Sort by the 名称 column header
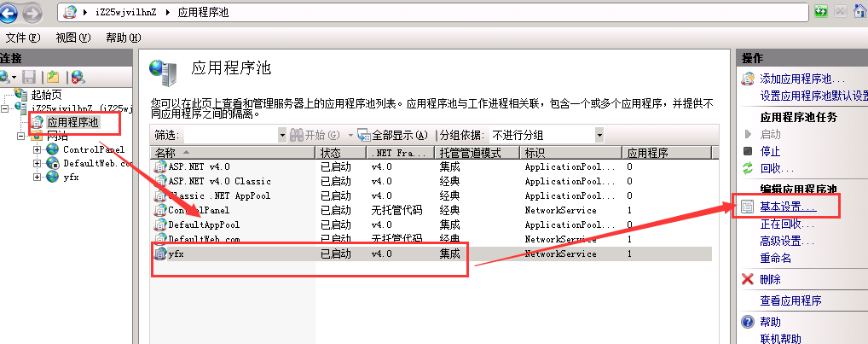868x344 pixels. click(x=233, y=152)
